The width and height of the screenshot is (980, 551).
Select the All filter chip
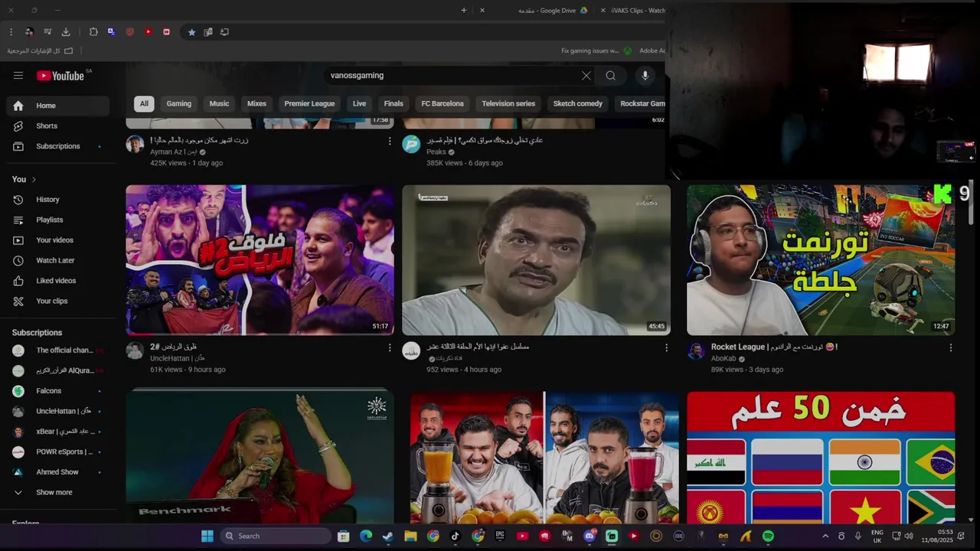click(x=144, y=103)
